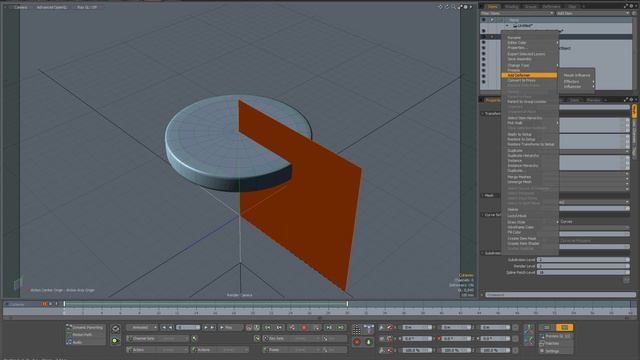This screenshot has width=640, height=360.
Task: Toggle the green light button in bottom toolbar
Action: [x=116, y=340]
